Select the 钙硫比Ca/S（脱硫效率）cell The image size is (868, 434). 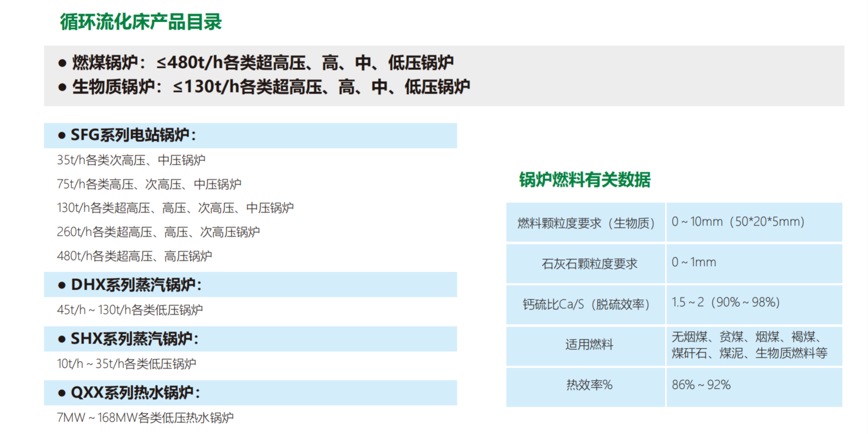tap(586, 304)
